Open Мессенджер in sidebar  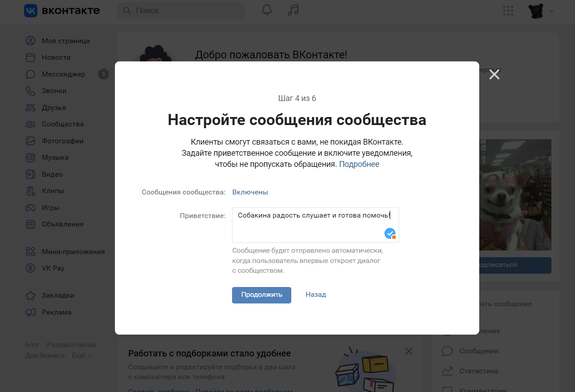pos(63,74)
